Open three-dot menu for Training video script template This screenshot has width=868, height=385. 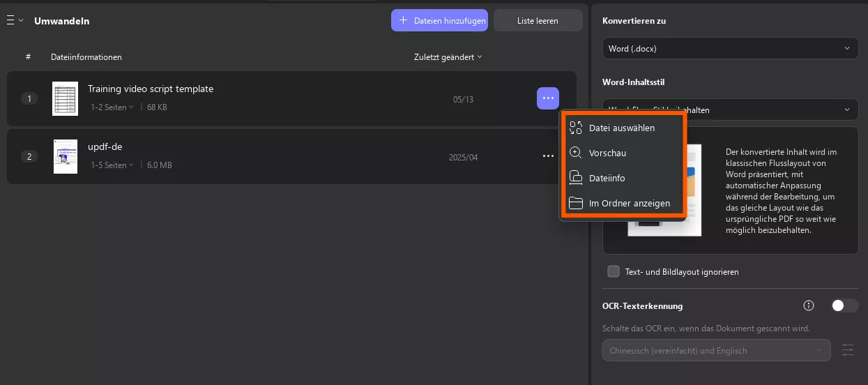click(547, 98)
